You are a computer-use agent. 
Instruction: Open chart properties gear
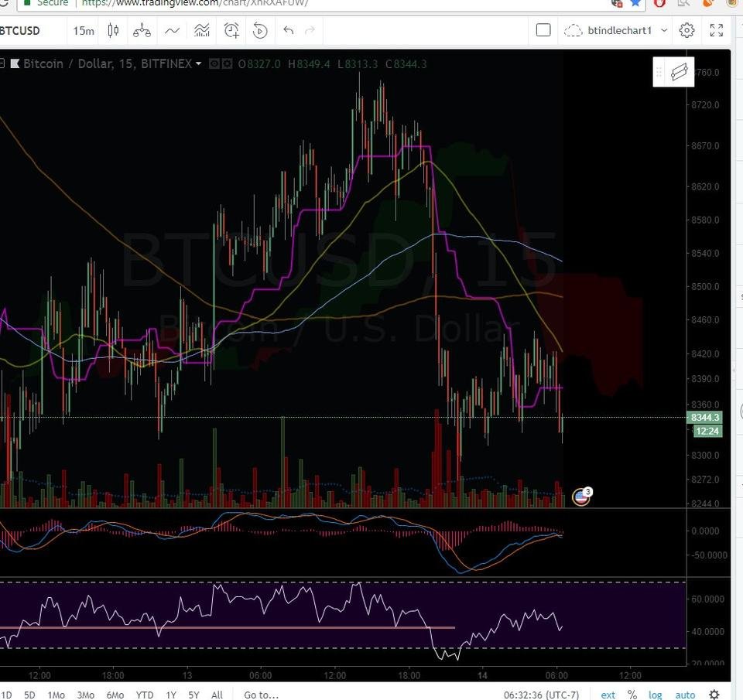tap(687, 30)
